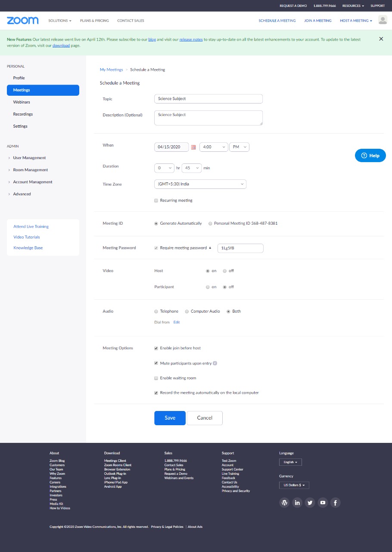Check Enable waiting room option
Viewport: 392px width, 552px height.
pos(156,378)
